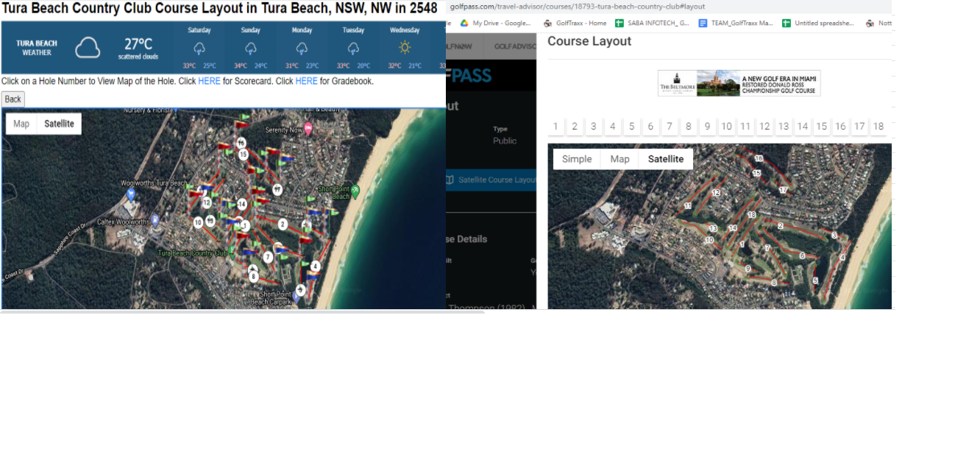
Task: Click the 27°C current temperature reading
Action: (138, 44)
